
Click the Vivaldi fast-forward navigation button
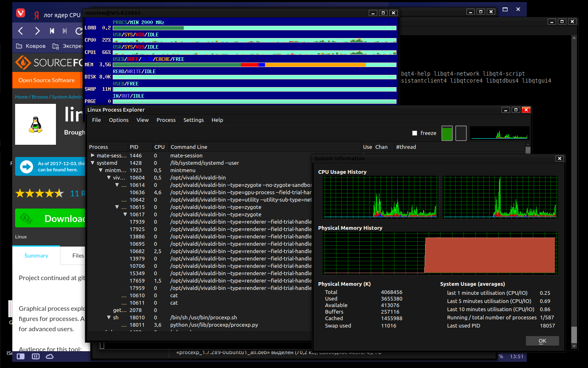65,31
